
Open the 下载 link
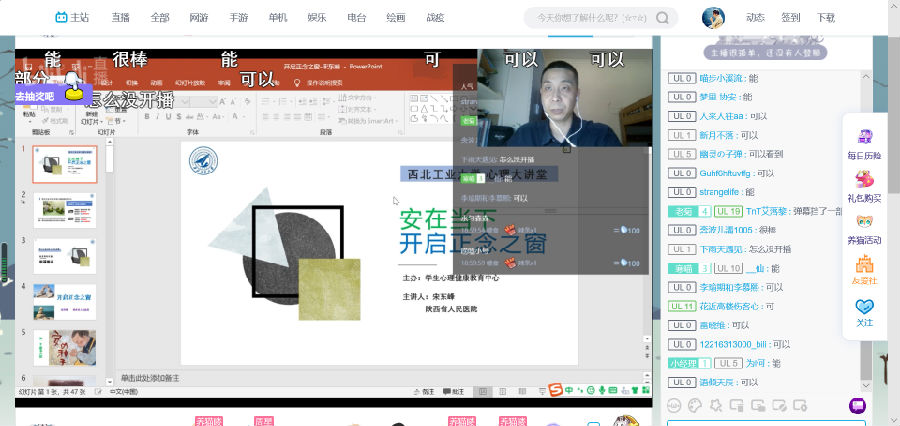point(825,18)
